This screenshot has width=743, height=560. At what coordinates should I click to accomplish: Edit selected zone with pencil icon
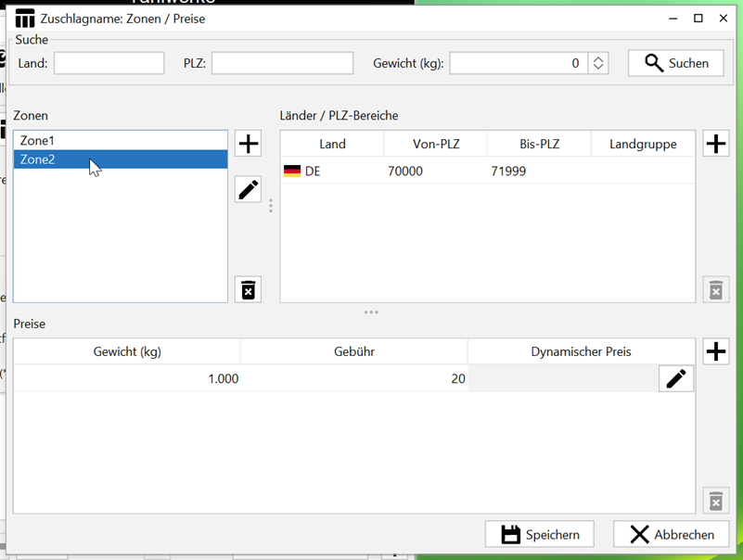pos(249,189)
